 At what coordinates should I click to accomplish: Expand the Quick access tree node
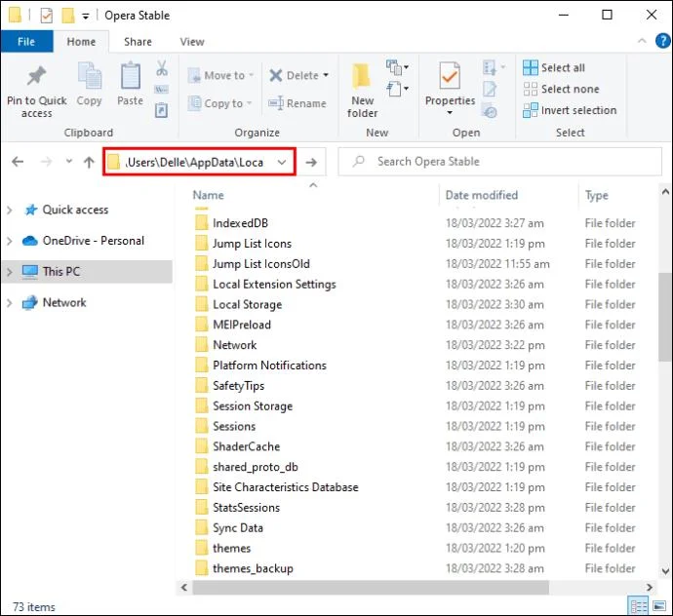click(x=10, y=211)
